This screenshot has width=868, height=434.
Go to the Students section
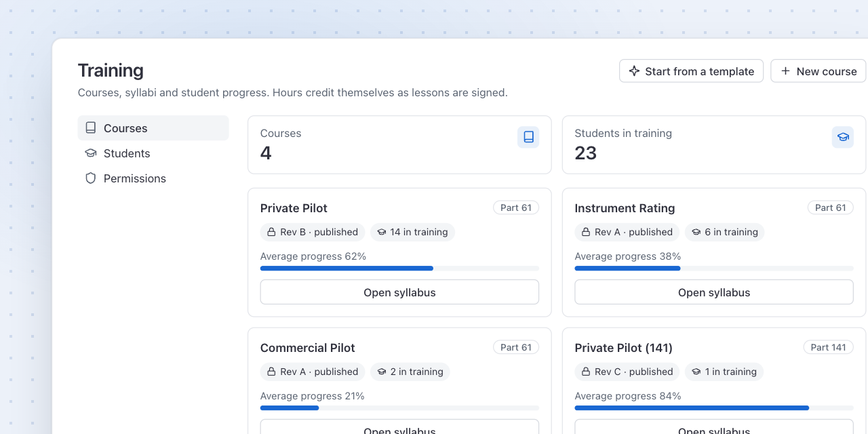click(x=153, y=153)
